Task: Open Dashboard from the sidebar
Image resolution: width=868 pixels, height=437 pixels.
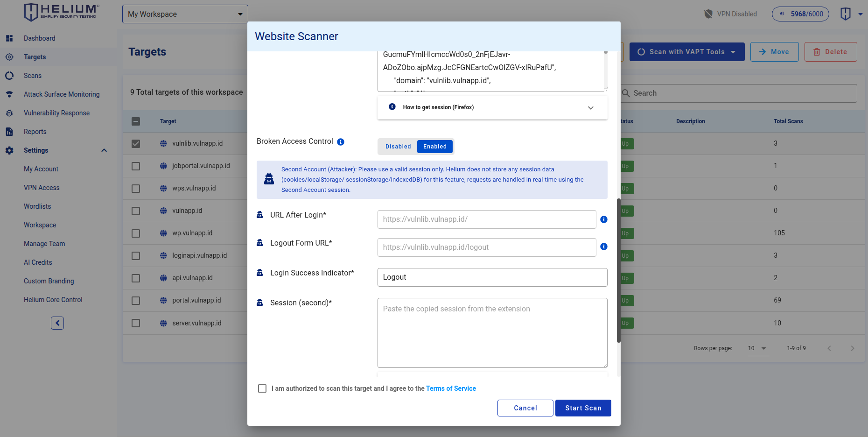Action: click(x=40, y=38)
